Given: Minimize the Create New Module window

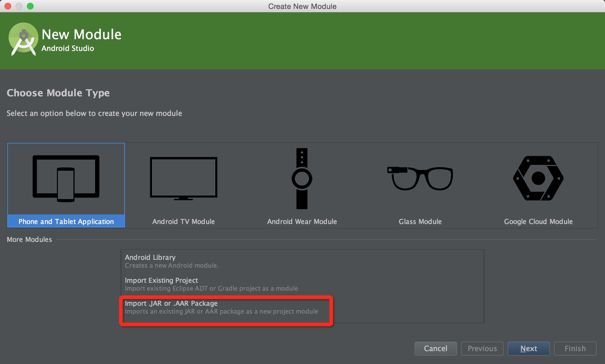Looking at the screenshot, I should click(19, 6).
